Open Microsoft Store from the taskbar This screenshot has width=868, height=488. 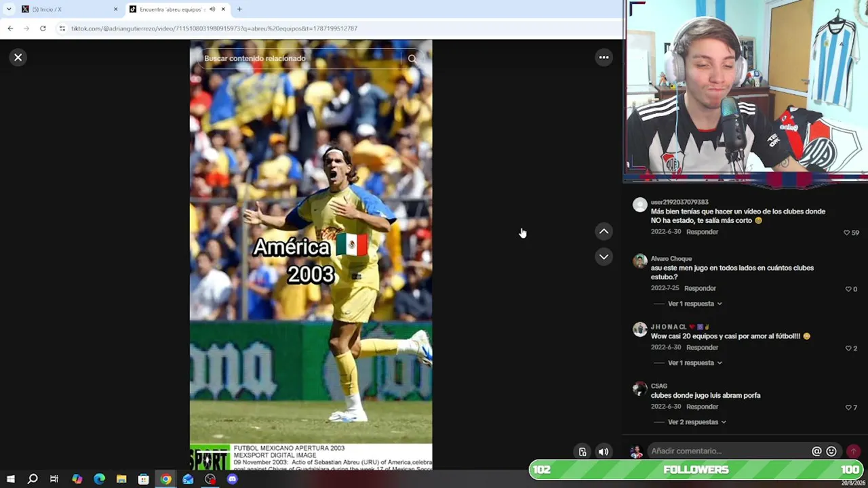[x=143, y=479]
